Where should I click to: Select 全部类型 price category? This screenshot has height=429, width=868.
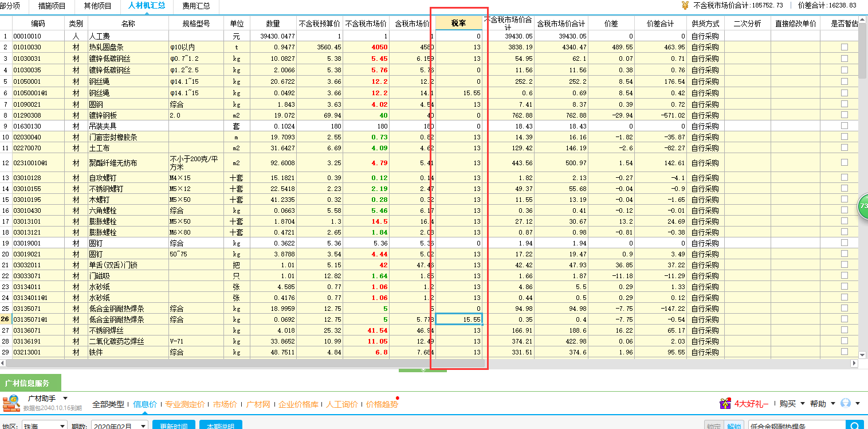(108, 404)
